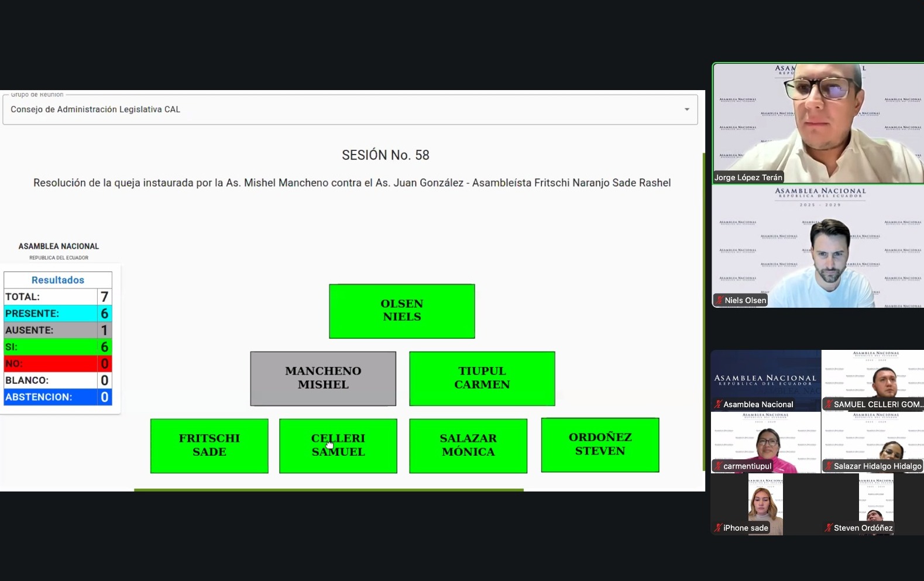Click the FRITSCHI SADE vote box
The width and height of the screenshot is (924, 581).
tap(209, 445)
